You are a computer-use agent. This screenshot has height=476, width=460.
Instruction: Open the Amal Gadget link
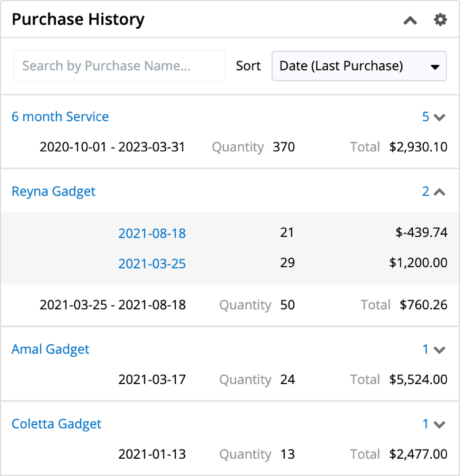click(x=51, y=349)
